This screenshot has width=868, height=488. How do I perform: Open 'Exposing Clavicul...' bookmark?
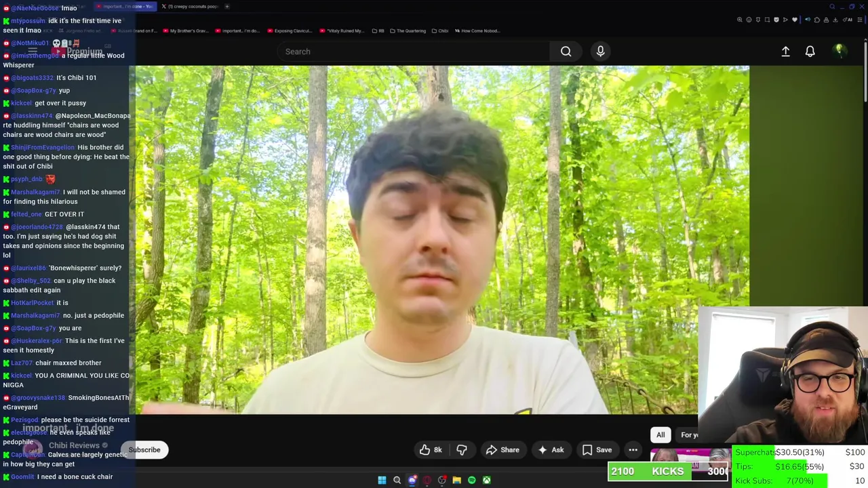(288, 30)
